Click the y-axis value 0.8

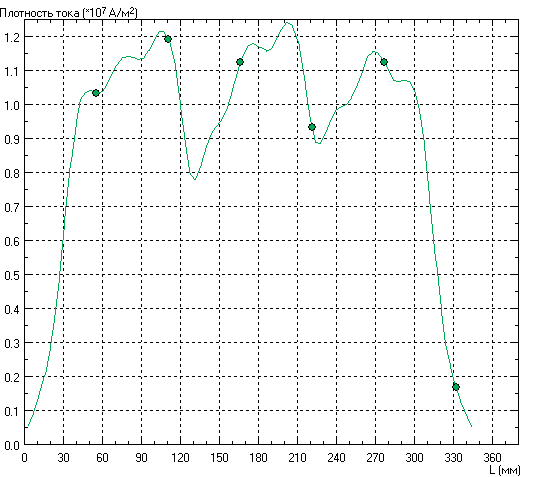tap(12, 174)
